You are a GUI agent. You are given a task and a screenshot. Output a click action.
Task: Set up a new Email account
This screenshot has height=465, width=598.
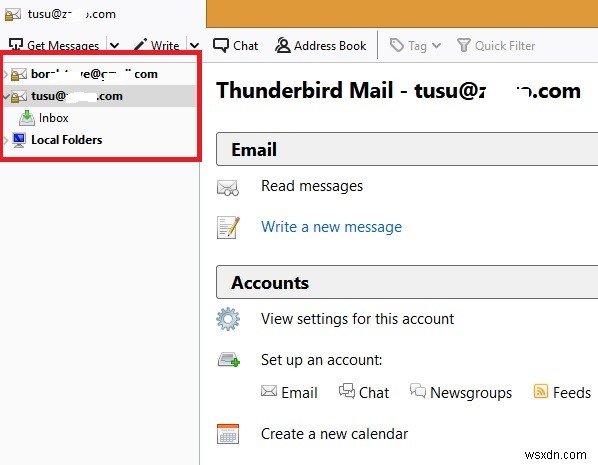(299, 393)
